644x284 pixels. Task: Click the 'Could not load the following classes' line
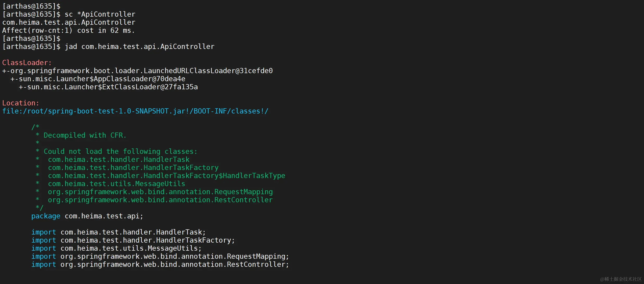pyautogui.click(x=120, y=152)
